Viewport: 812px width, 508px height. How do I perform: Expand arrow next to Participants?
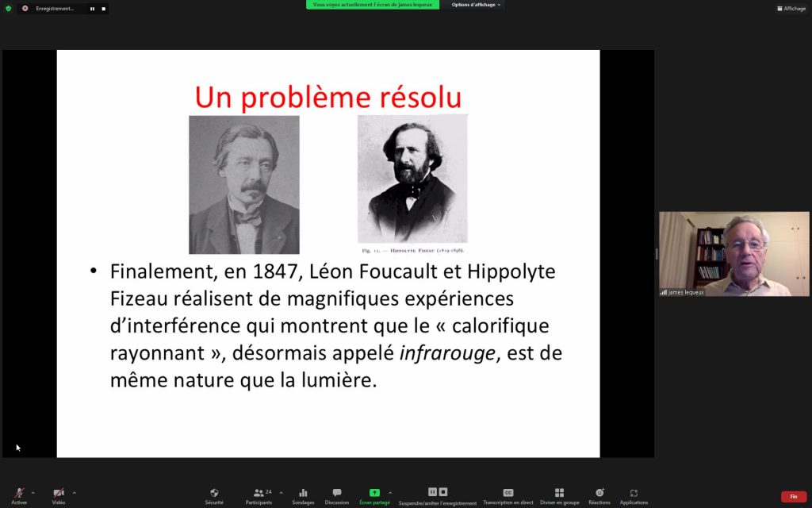[282, 492]
